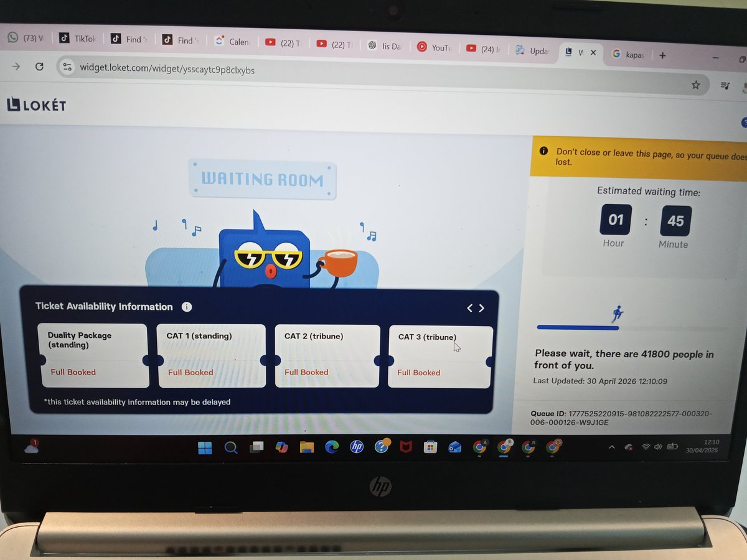Switch to the 'Upda' tab

532,51
